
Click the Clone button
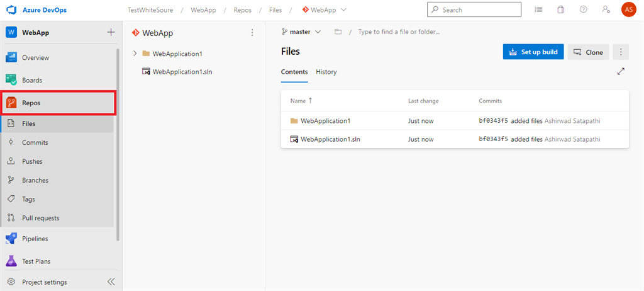587,52
